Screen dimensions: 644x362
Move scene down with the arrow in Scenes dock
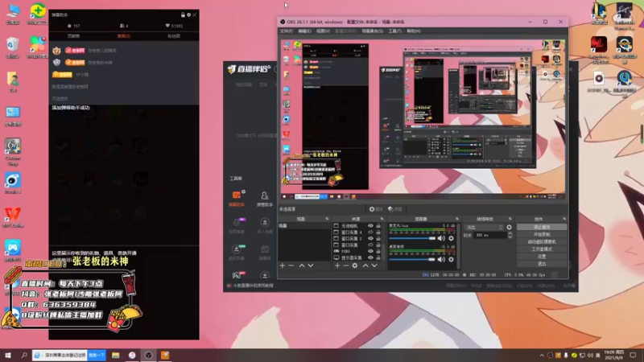point(311,265)
